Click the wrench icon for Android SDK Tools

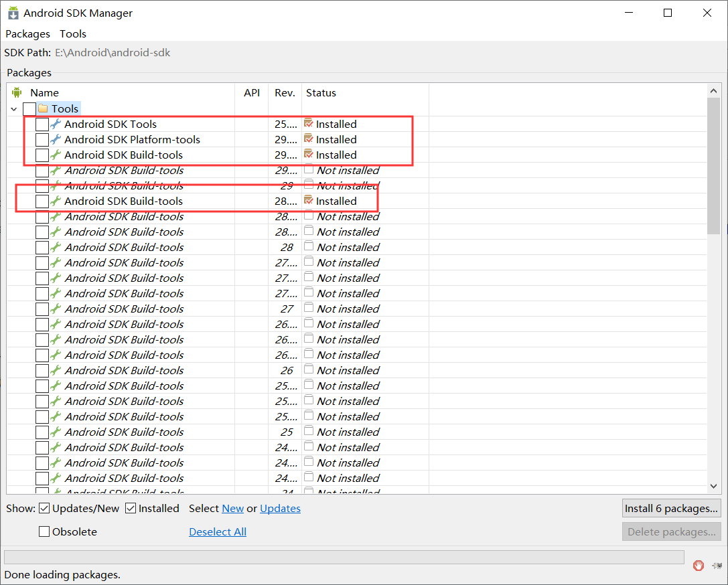point(56,124)
